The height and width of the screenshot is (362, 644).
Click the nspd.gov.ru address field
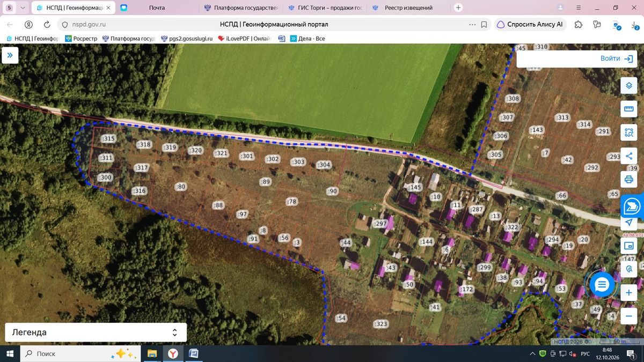(x=88, y=24)
